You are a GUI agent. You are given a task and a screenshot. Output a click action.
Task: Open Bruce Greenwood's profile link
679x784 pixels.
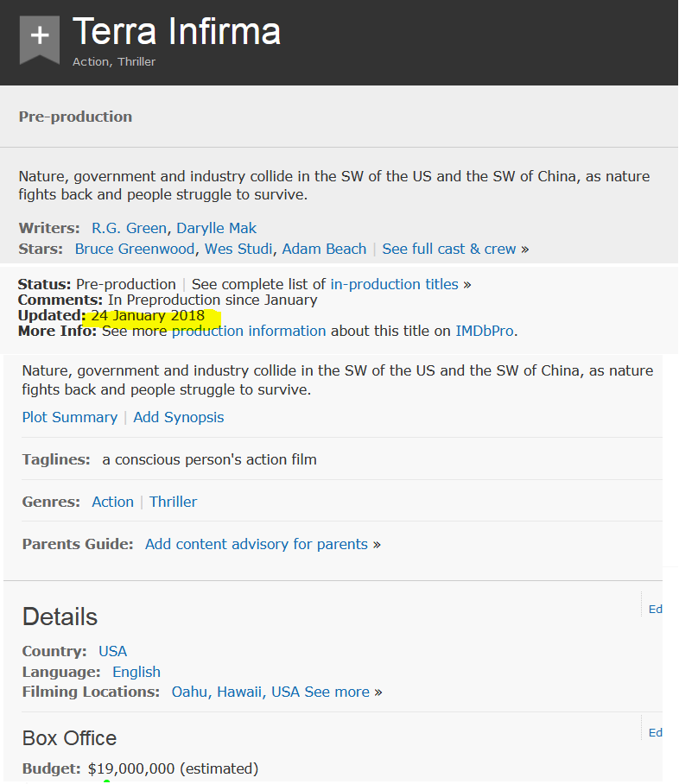coord(135,249)
